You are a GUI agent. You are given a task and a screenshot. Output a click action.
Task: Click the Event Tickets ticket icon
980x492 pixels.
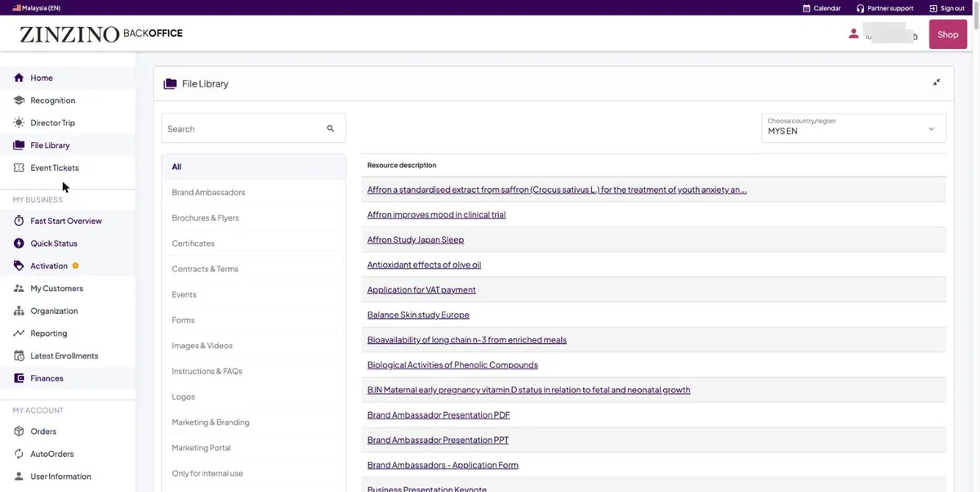click(19, 168)
